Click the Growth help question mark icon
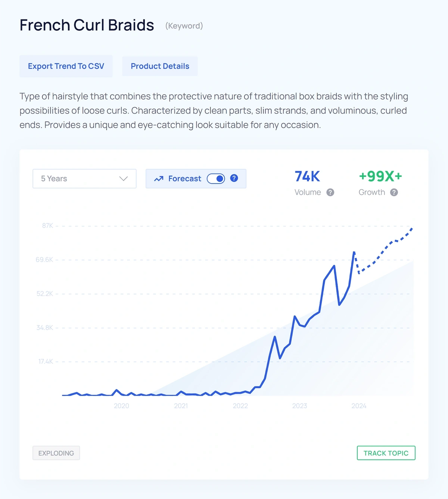Viewport: 448px width, 499px height. pyautogui.click(x=394, y=192)
